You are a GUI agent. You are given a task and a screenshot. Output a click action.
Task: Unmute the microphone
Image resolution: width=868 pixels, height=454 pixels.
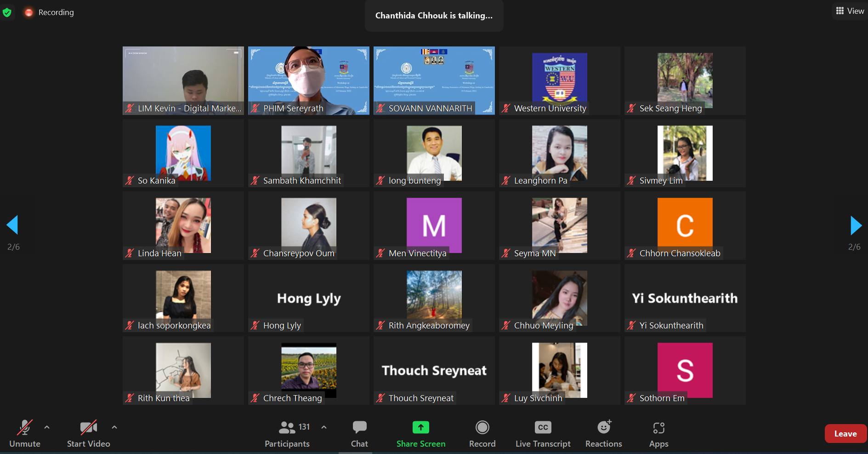(x=25, y=428)
